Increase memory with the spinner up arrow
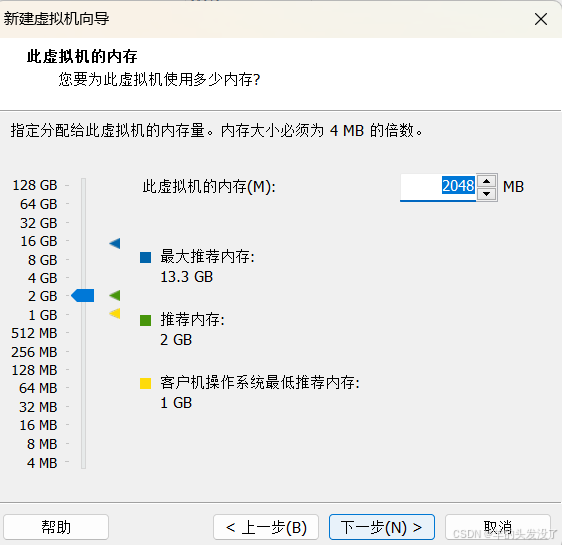This screenshot has height=545, width=562. pos(486,181)
